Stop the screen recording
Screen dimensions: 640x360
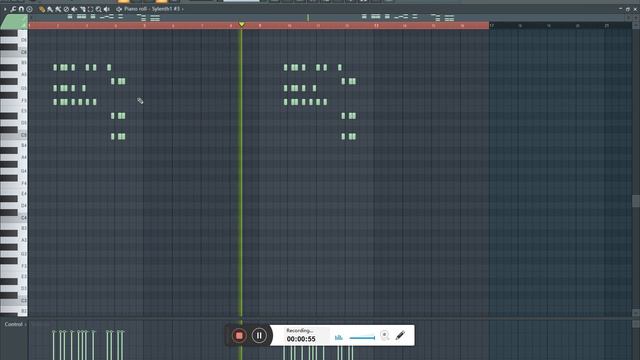tap(239, 336)
